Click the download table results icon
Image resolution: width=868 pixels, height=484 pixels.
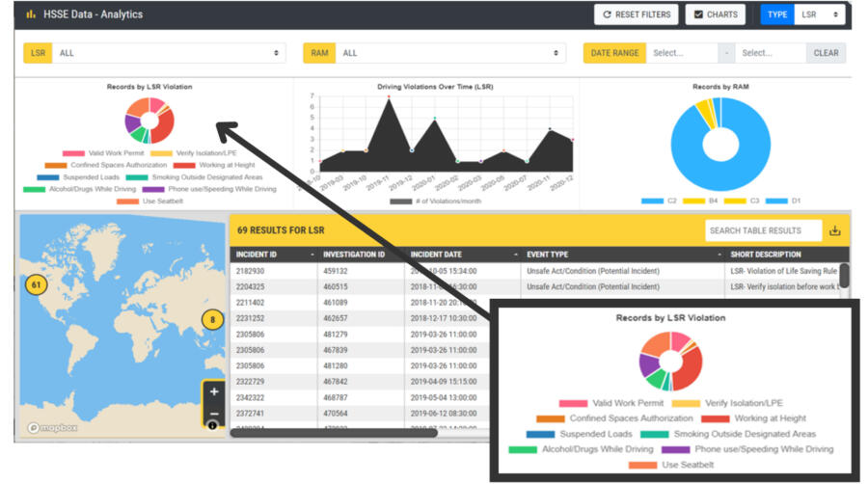[835, 231]
